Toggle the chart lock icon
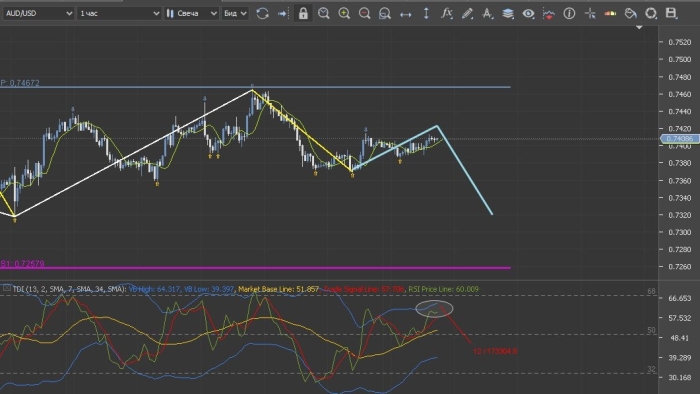 [303, 13]
